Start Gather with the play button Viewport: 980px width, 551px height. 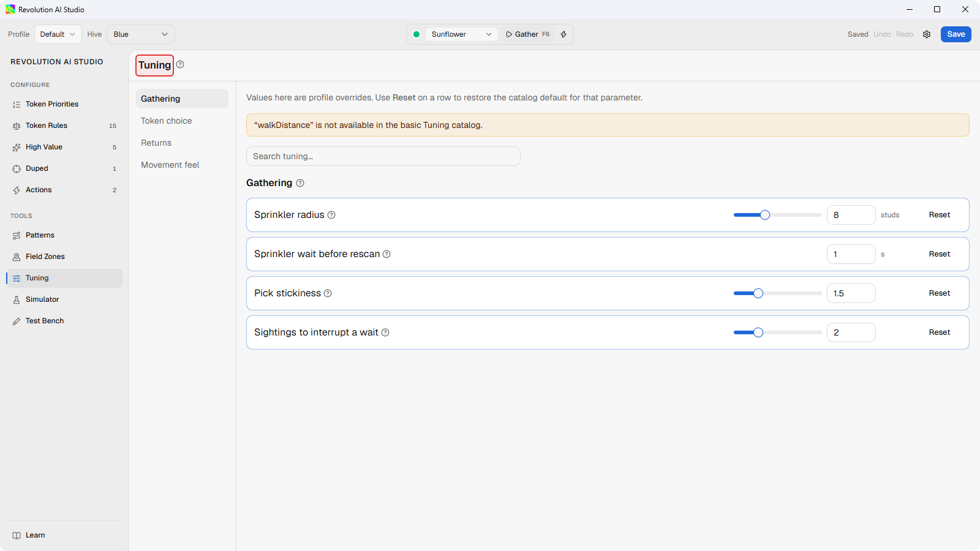(x=527, y=34)
